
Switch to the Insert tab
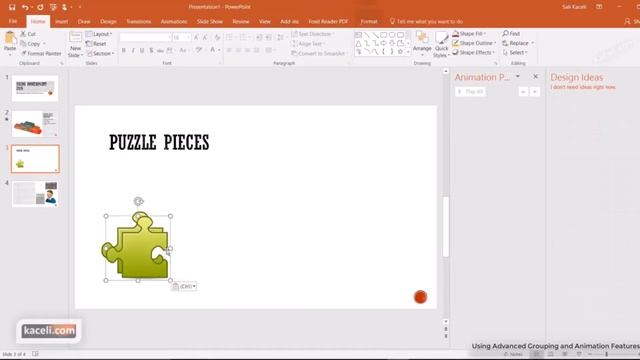(61, 21)
